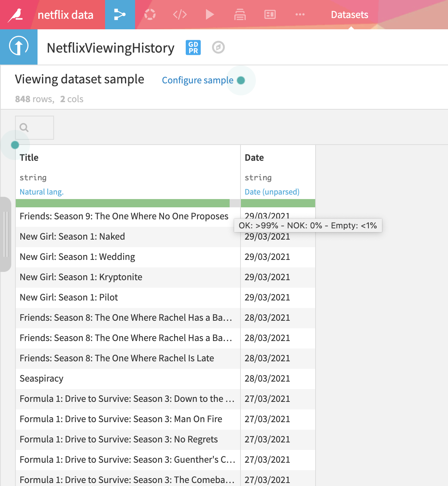
Task: Click the GDPR badge icon
Action: (193, 48)
